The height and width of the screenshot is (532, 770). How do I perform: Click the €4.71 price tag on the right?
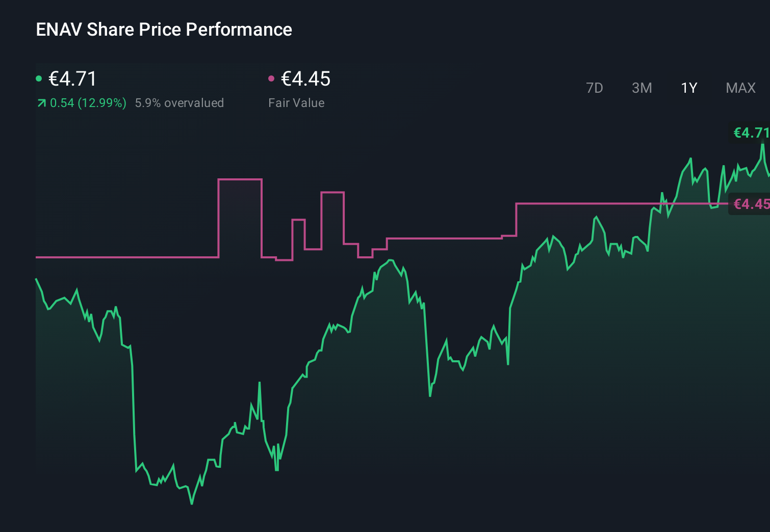[751, 133]
